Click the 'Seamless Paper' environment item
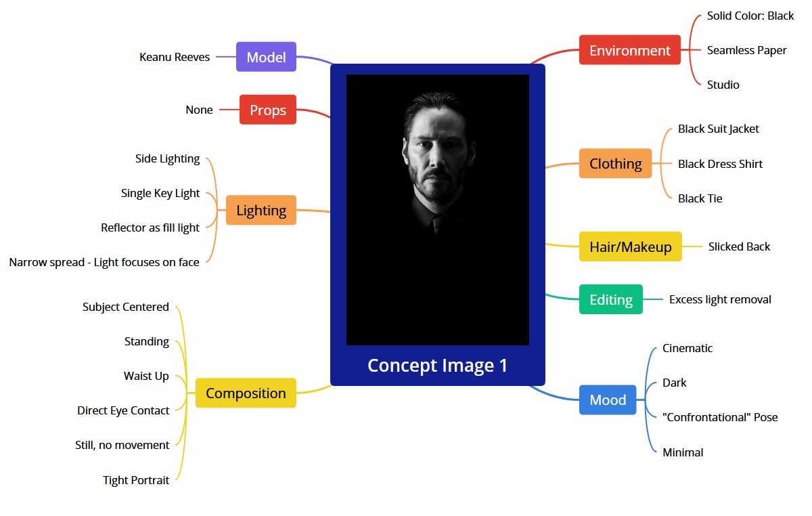 [746, 50]
